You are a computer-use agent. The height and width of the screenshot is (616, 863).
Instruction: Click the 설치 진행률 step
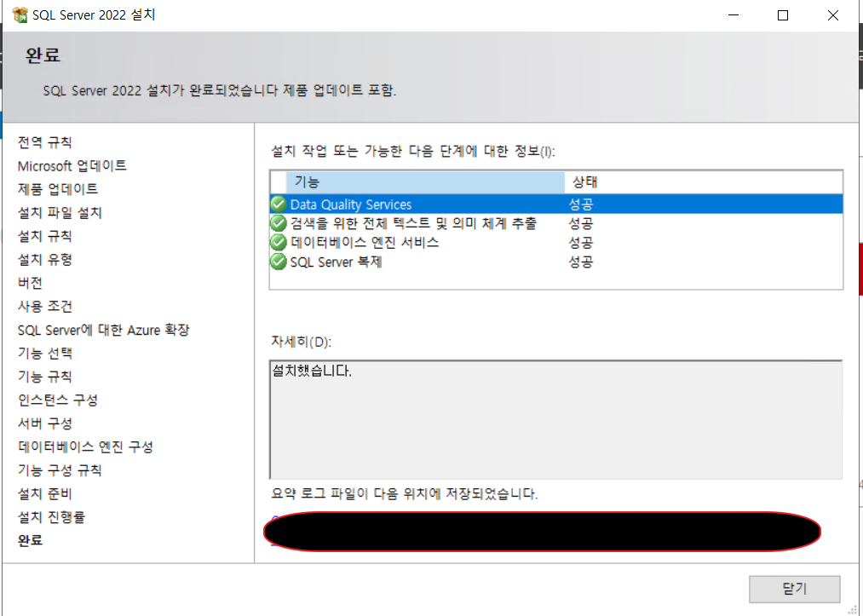[x=51, y=517]
